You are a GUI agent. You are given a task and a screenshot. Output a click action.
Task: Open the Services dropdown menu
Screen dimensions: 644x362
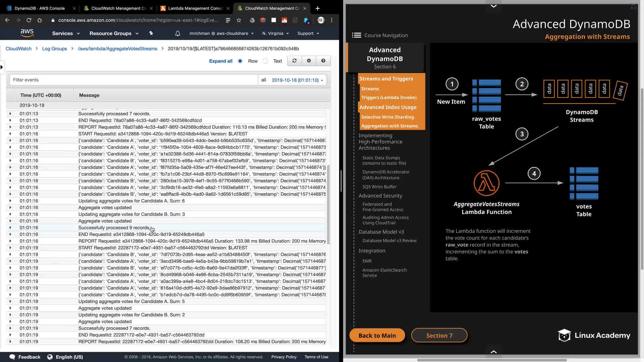(x=66, y=33)
